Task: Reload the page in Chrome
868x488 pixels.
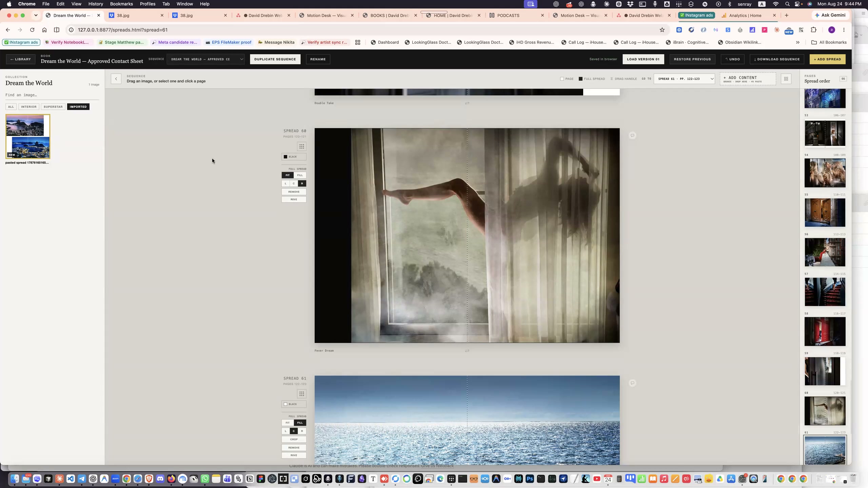Action: click(x=32, y=30)
